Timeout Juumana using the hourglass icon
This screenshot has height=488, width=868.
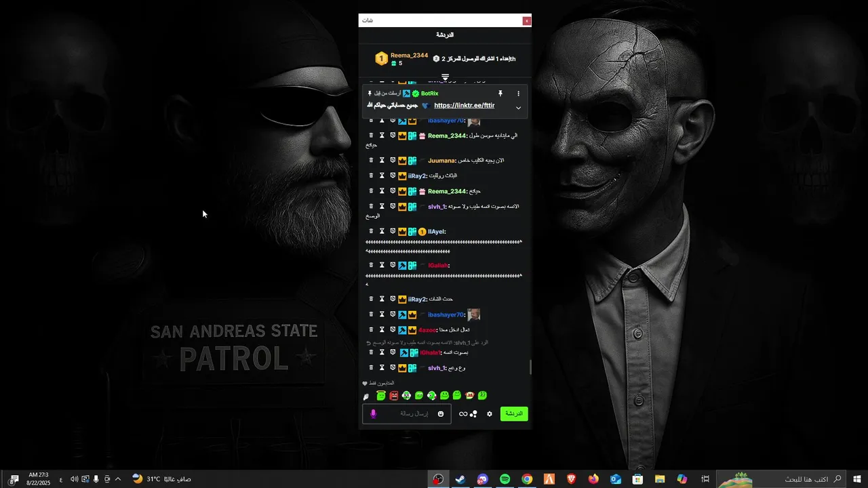click(x=382, y=161)
